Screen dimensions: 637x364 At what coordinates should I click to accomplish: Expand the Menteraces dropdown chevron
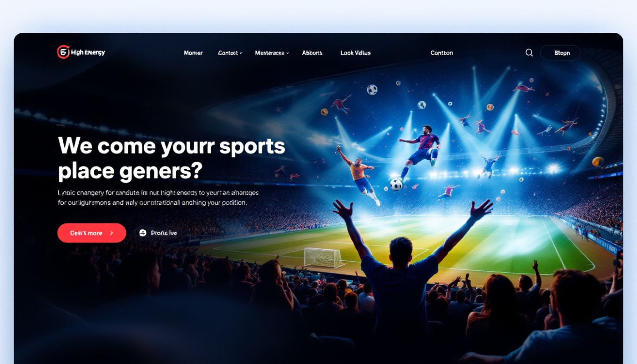tap(288, 53)
